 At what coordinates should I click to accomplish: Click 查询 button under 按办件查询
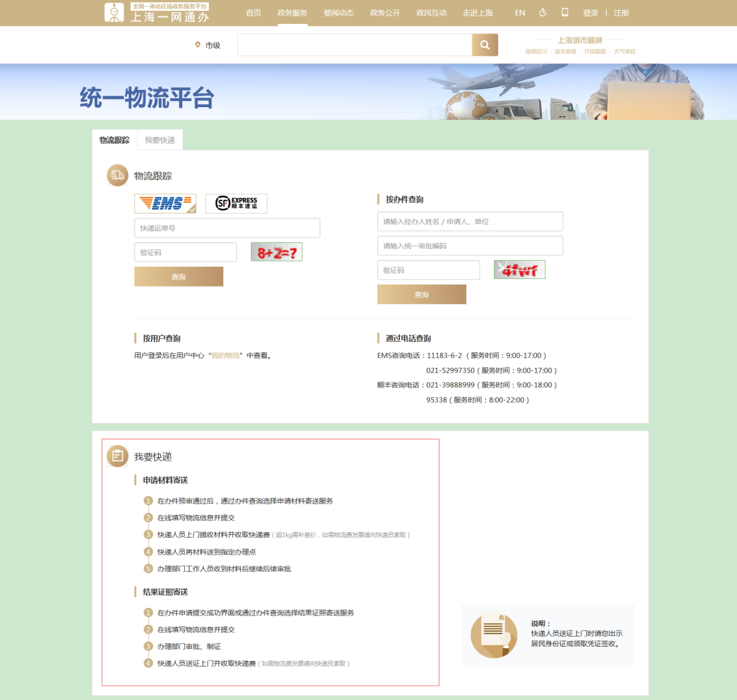coord(422,295)
